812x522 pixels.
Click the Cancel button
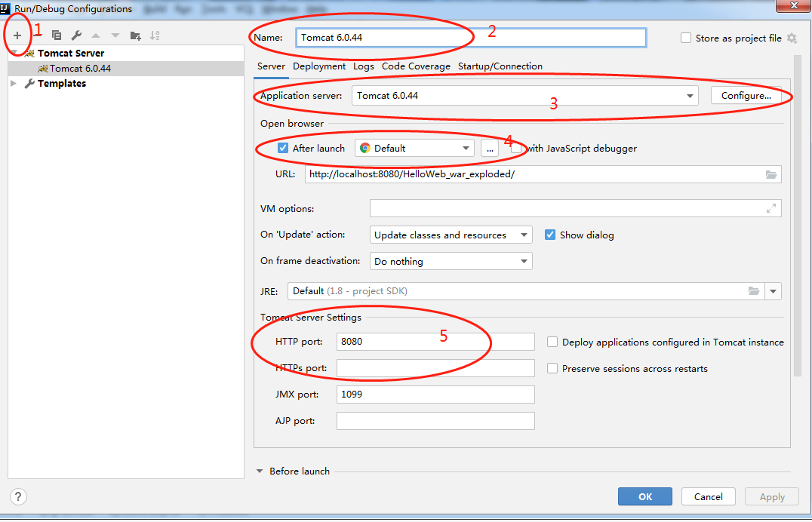coord(709,496)
